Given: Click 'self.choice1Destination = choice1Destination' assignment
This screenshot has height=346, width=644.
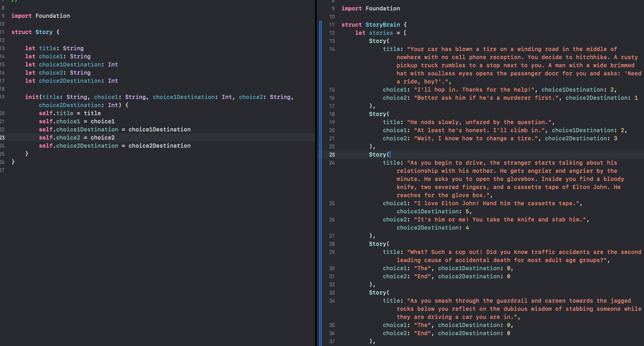Looking at the screenshot, I should pos(115,129).
